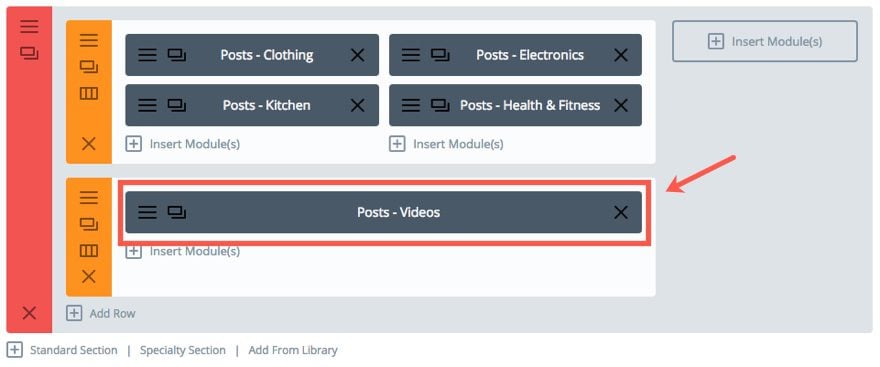880x367 pixels.
Task: Click Insert Module(s) in the sidebar column
Action: [764, 41]
